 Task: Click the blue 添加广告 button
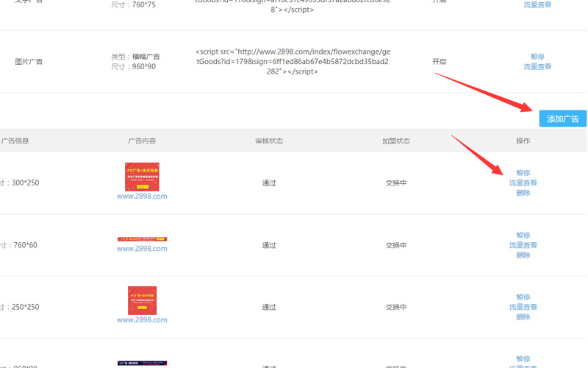(562, 118)
